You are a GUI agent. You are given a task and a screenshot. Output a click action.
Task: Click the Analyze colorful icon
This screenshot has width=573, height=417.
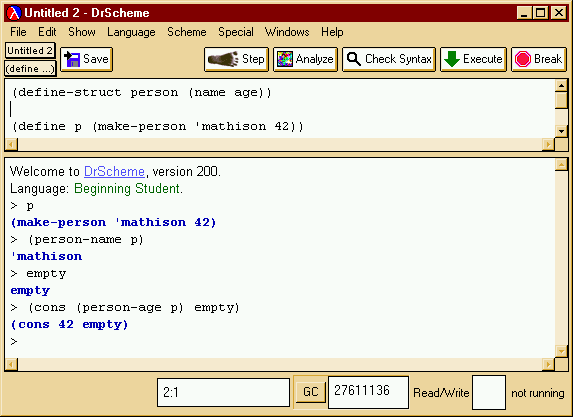coord(285,59)
